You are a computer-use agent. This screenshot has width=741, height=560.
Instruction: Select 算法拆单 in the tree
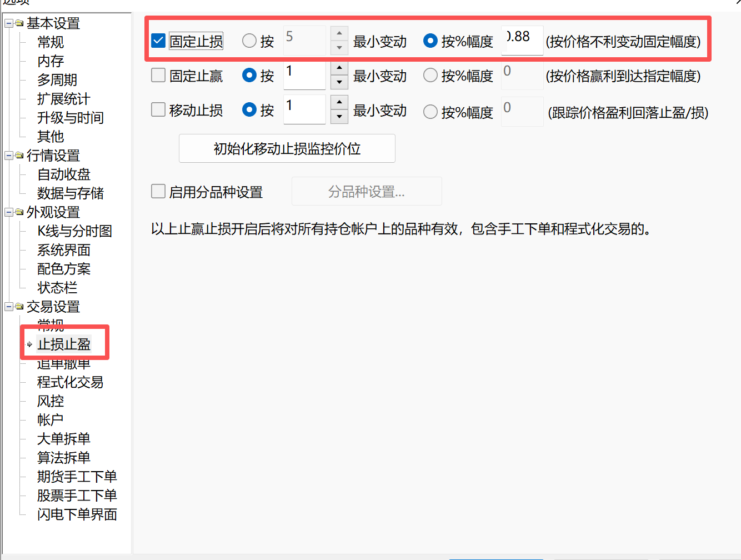pos(64,458)
